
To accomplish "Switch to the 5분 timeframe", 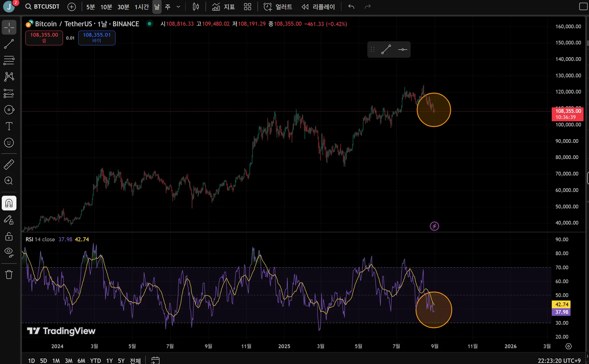I will coord(91,7).
